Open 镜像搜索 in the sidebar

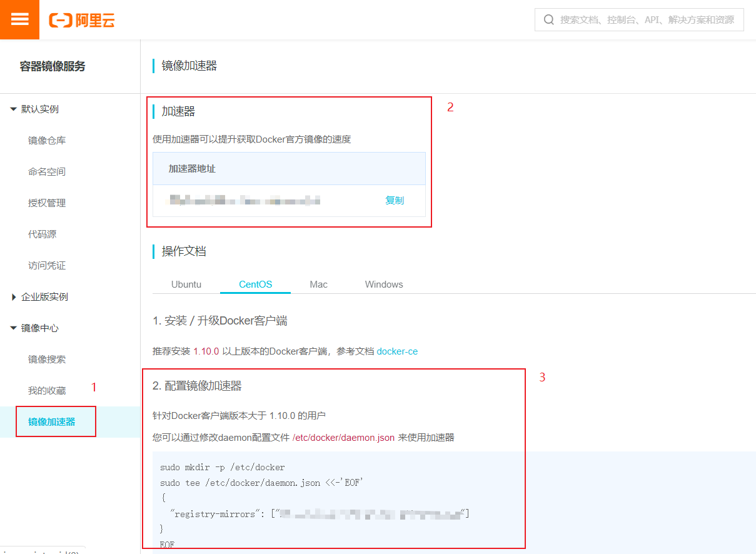tap(47, 360)
